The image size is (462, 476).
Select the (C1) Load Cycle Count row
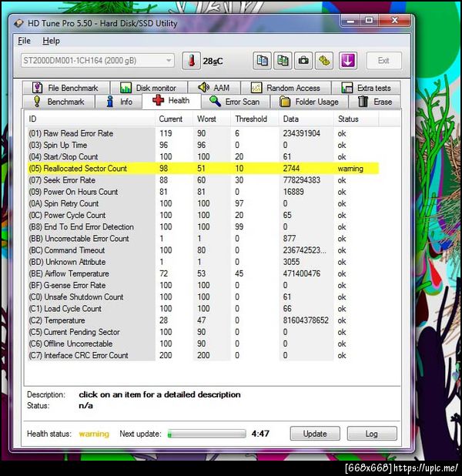pos(203,309)
